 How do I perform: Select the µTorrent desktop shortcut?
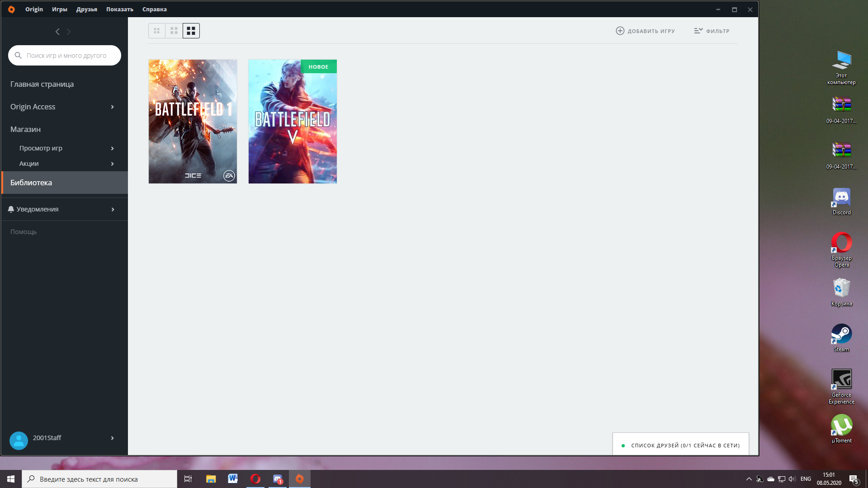(x=841, y=429)
